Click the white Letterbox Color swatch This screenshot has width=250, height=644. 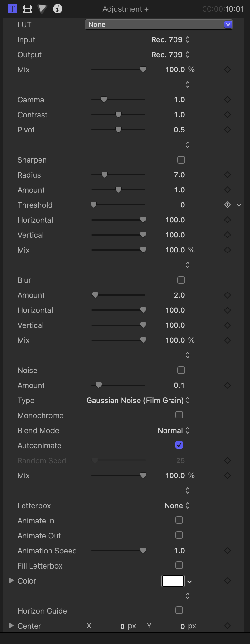click(173, 581)
